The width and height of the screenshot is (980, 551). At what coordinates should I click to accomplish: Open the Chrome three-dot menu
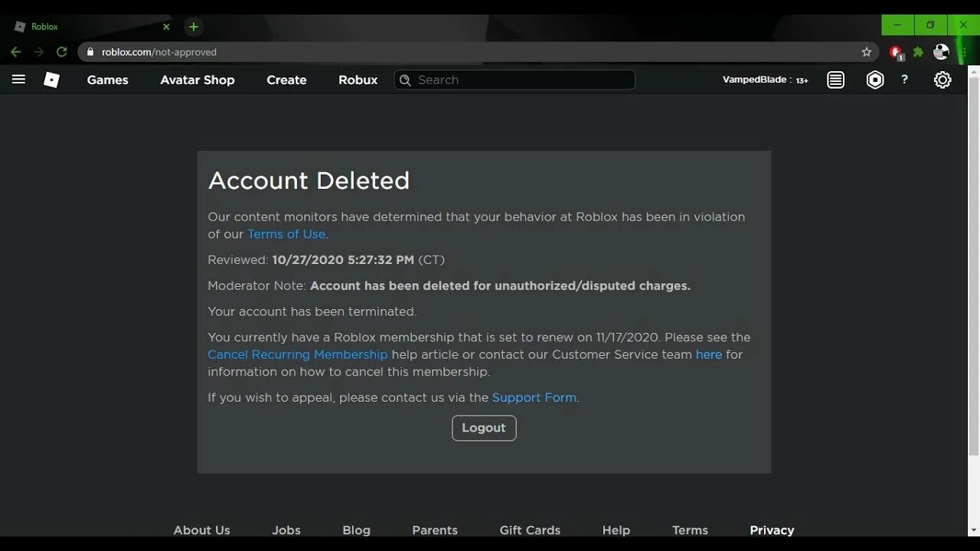(964, 52)
